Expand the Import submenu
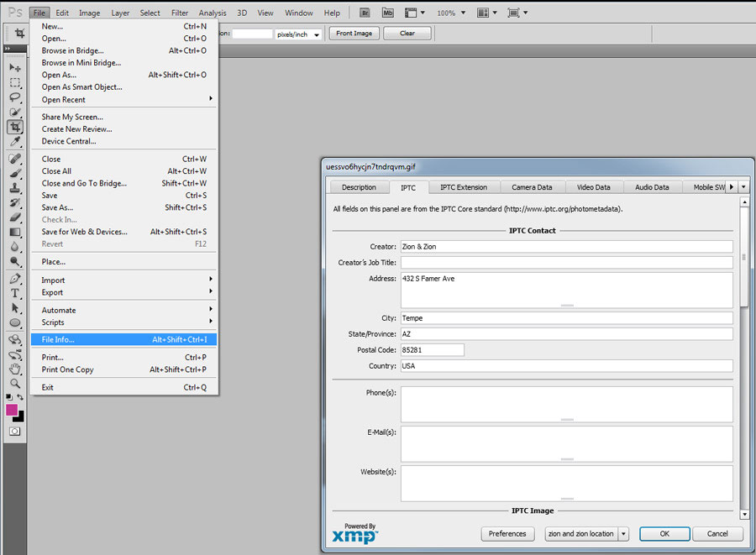756x555 pixels. tap(123, 280)
